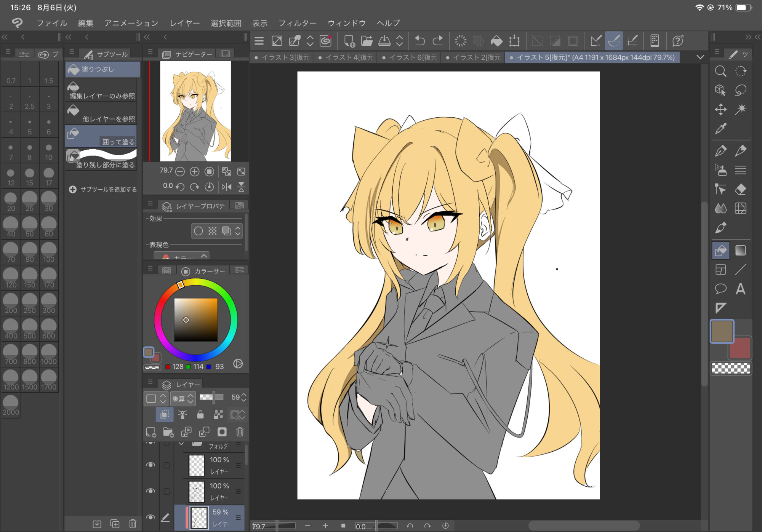Screen dimensions: 762x532
Task: Click the Scale/Rotate transform icon
Action: coord(514,41)
